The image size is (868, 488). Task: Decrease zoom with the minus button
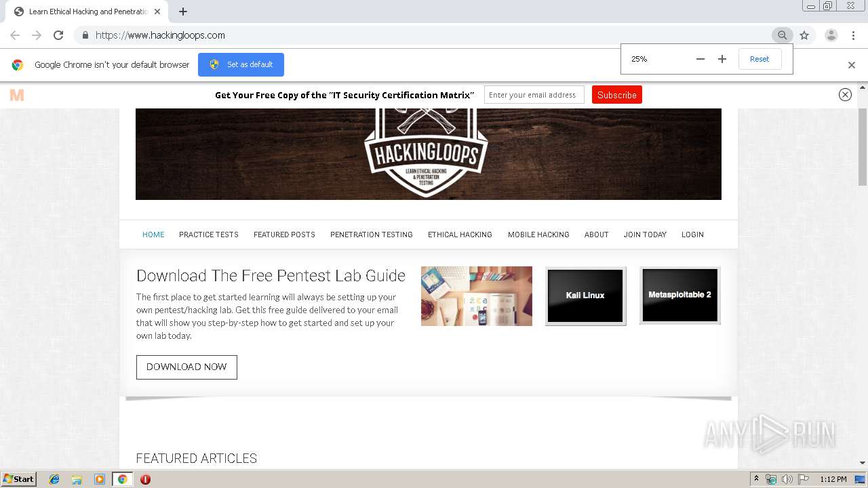pos(701,59)
